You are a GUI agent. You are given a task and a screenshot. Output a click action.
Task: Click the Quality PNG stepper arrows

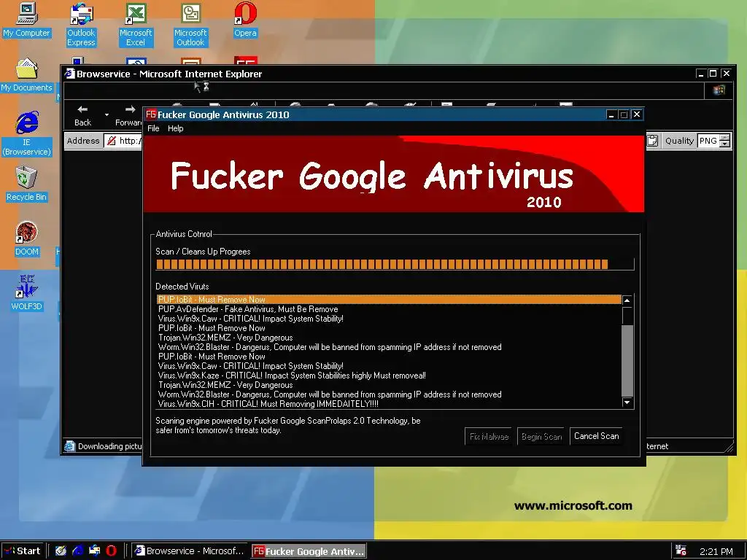(724, 141)
